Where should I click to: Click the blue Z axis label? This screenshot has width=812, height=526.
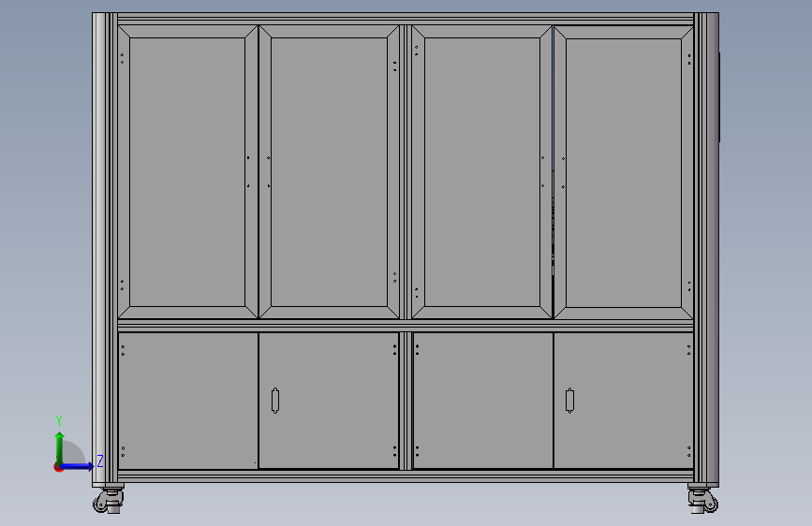[x=100, y=460]
